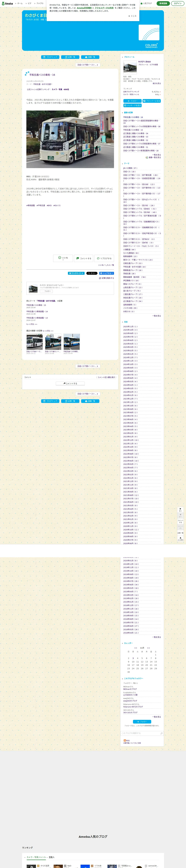Click the lower 記事一覧 button below the comments
The image size is (186, 868).
coord(70,401)
